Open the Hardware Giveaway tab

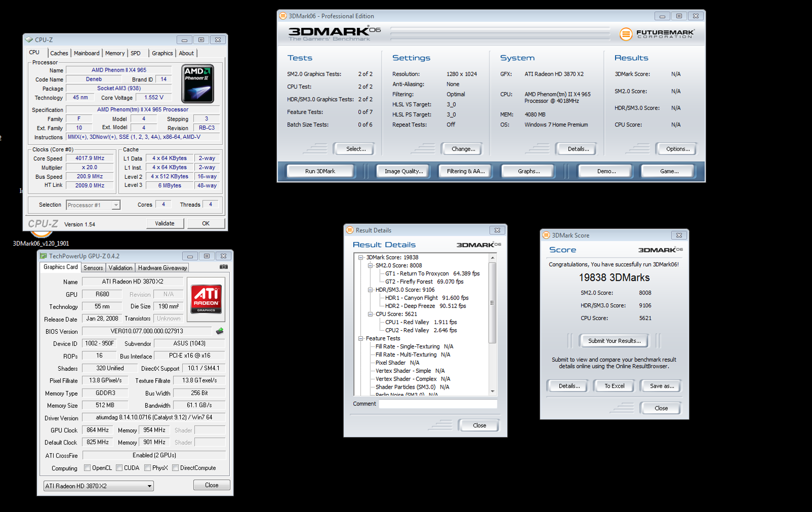pyautogui.click(x=162, y=268)
